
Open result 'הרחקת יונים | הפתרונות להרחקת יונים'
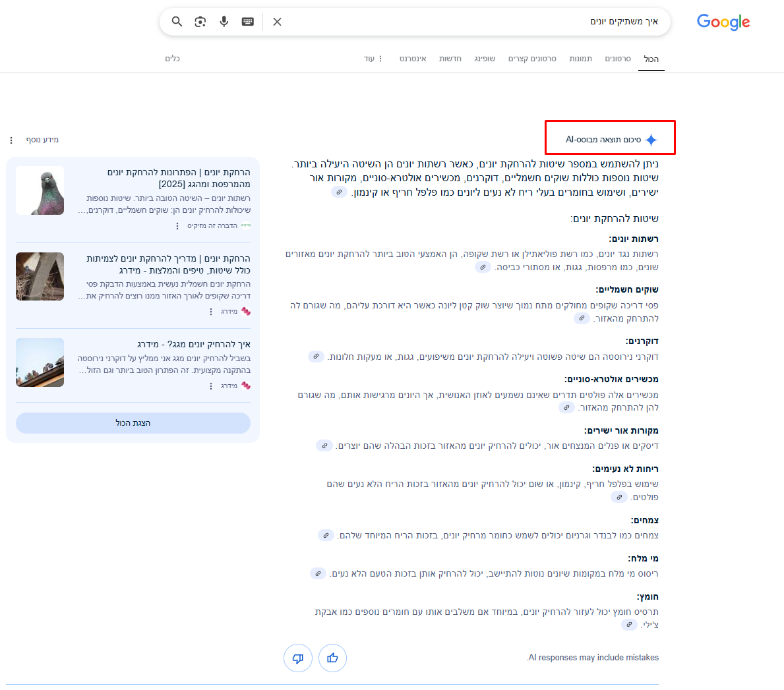[x=179, y=179]
